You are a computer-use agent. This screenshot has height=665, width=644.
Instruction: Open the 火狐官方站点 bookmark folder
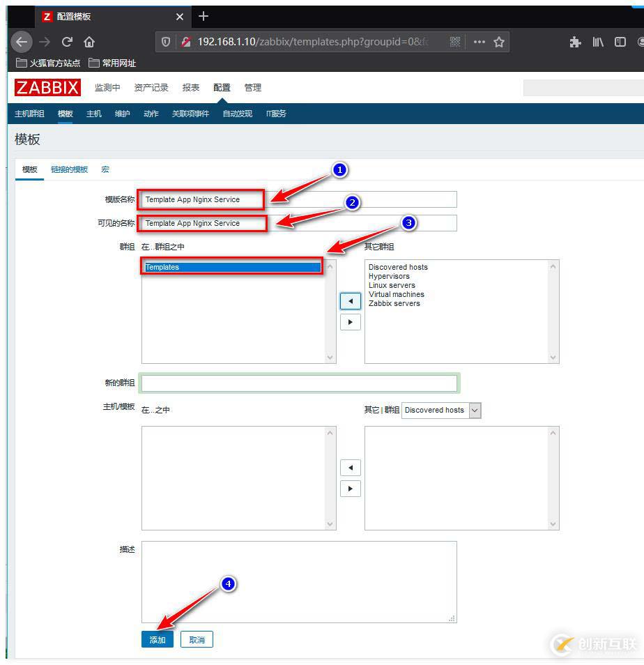tap(48, 63)
